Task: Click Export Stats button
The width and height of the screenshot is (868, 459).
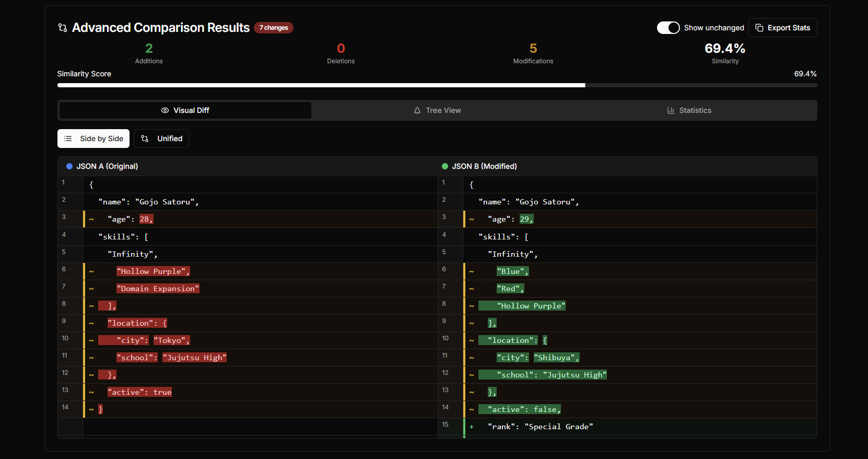Action: [x=783, y=28]
